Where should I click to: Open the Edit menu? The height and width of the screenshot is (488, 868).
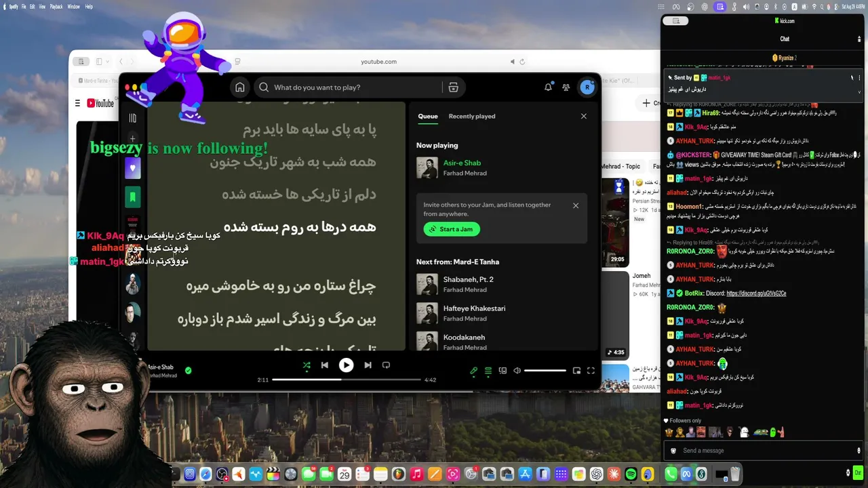[33, 7]
